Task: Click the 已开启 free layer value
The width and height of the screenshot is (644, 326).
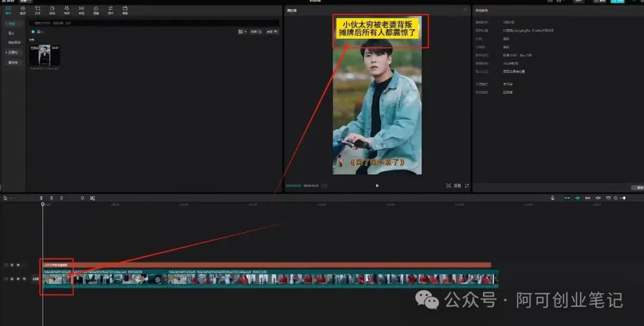Action: coord(507,93)
